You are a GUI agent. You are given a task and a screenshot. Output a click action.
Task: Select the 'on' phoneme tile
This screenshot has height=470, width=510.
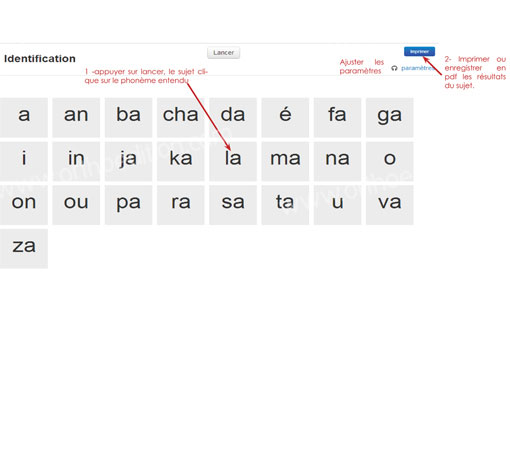click(x=24, y=205)
